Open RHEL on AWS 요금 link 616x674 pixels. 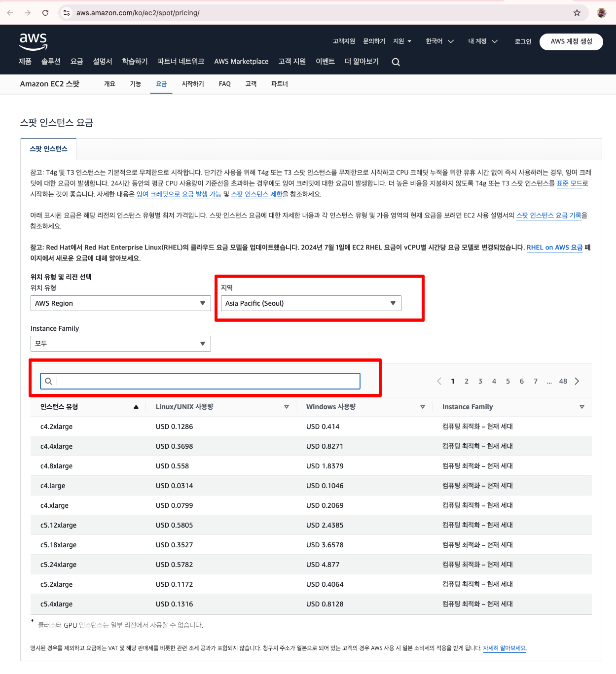[x=555, y=248]
